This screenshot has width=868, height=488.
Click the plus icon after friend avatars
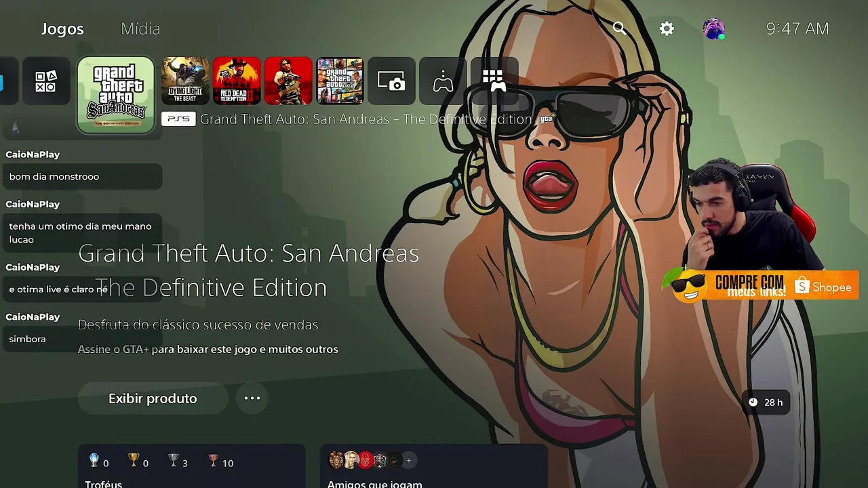tap(408, 461)
